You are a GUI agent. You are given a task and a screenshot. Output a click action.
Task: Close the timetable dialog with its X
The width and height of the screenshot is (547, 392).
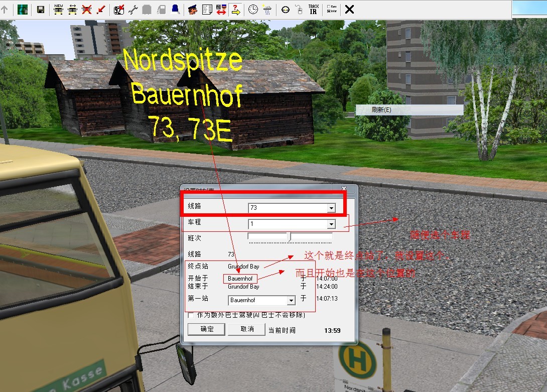344,190
